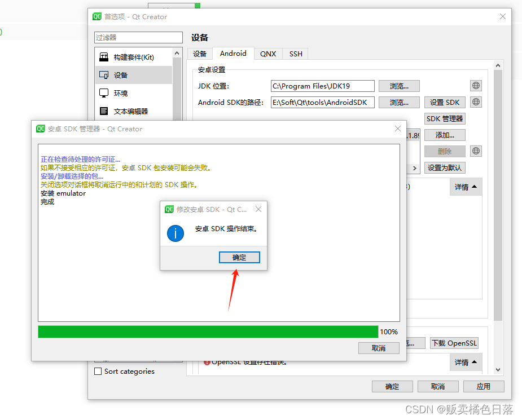Confirm the SDK operation with 确定 button
522x420 pixels.
pyautogui.click(x=239, y=257)
